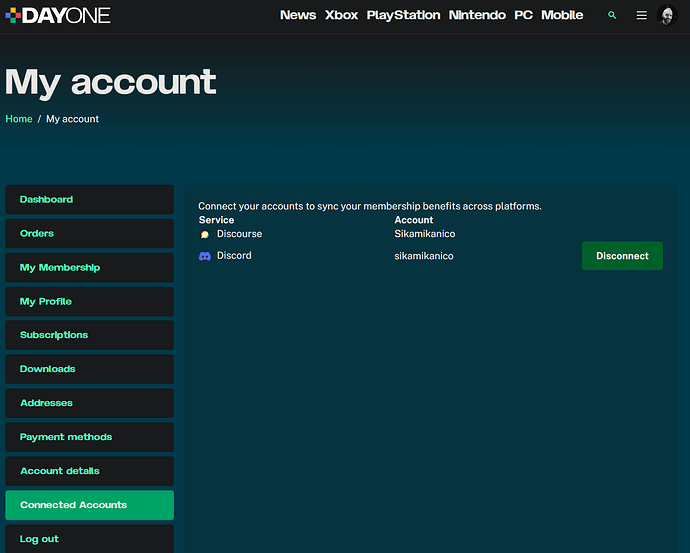Select Nintendo in top navigation

pos(477,15)
